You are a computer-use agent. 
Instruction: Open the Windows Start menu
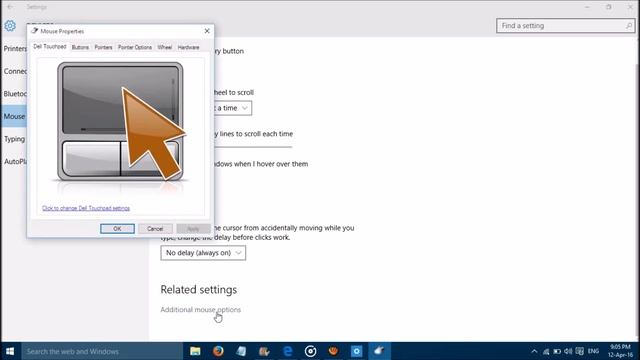[x=10, y=351]
